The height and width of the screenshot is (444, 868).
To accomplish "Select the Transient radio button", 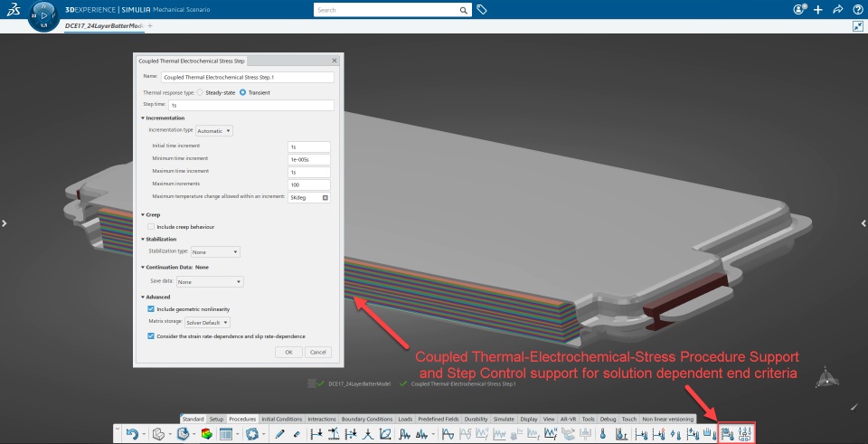I will click(x=242, y=92).
